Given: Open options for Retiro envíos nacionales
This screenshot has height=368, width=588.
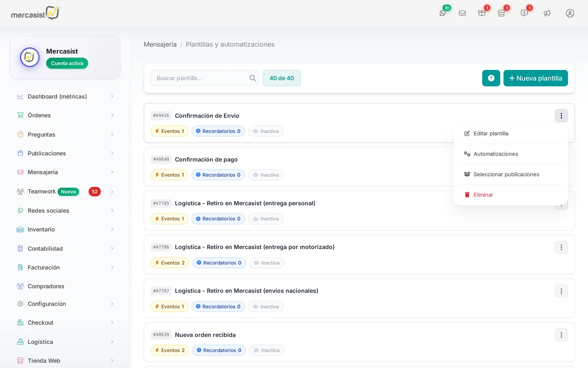Looking at the screenshot, I should tap(561, 291).
